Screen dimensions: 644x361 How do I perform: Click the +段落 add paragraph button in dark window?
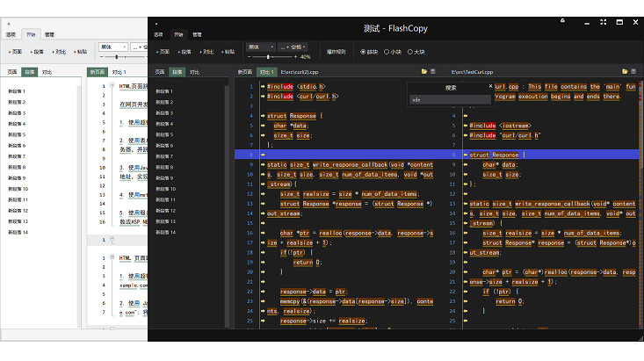[x=185, y=52]
